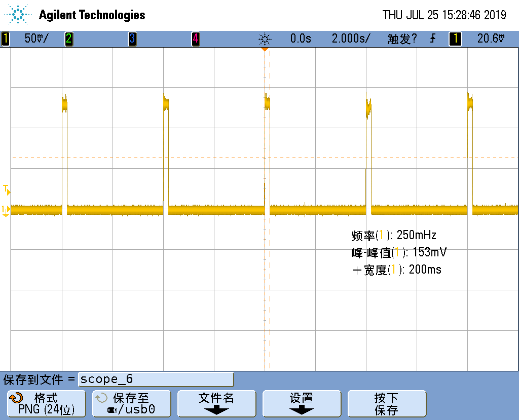519x420 pixels.
Task: Click the 峰-峰值 153mV measurement readout
Action: [x=398, y=252]
